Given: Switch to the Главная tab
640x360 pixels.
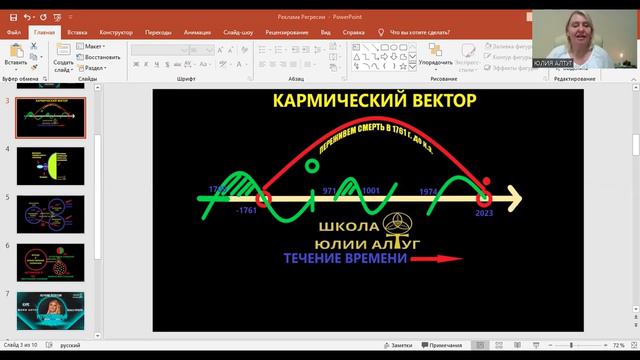Looking at the screenshot, I should [x=44, y=32].
